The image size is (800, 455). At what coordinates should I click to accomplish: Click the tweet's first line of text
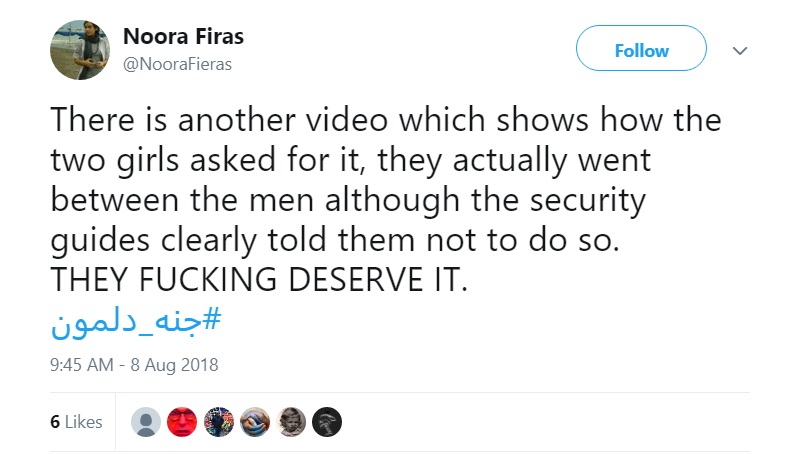(x=386, y=119)
